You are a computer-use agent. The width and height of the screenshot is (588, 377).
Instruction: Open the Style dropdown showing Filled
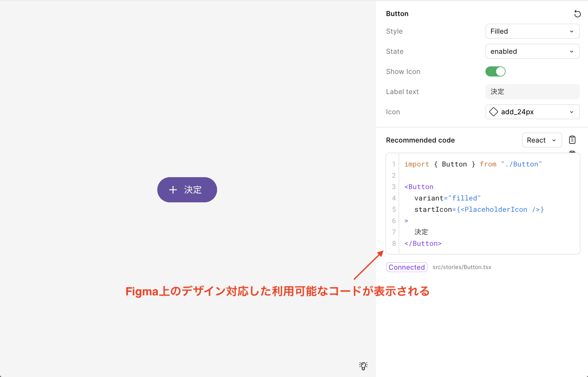pos(532,31)
